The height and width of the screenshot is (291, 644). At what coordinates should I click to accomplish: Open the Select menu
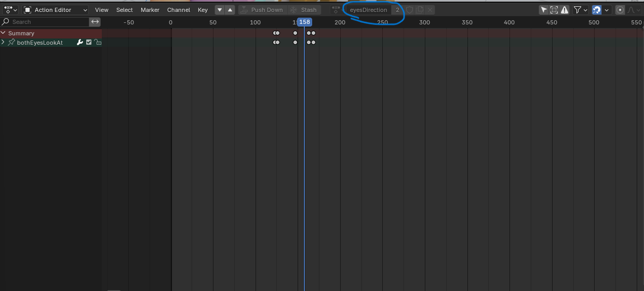coord(125,10)
